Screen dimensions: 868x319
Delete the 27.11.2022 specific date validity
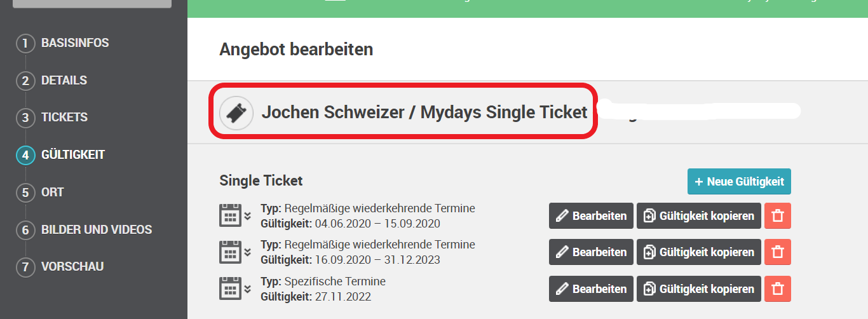click(x=777, y=288)
